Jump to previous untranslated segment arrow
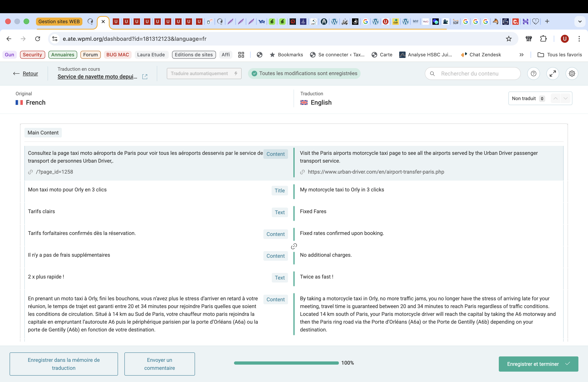Image resolution: width=588 pixels, height=382 pixels. [555, 98]
